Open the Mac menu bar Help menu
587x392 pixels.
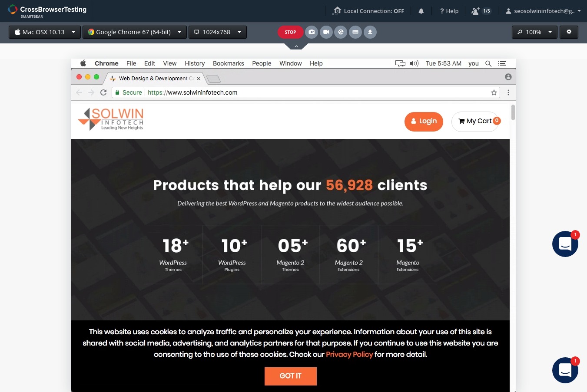(x=316, y=63)
